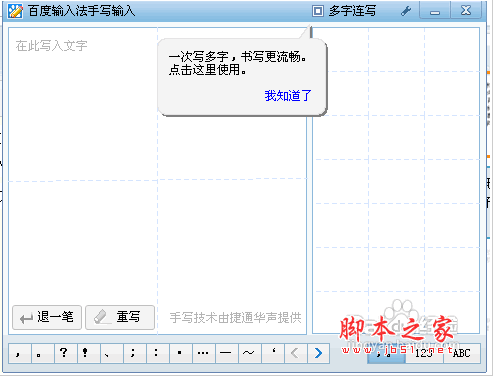Insert the tilde ～ key
The height and width of the screenshot is (376, 495).
pyautogui.click(x=250, y=353)
